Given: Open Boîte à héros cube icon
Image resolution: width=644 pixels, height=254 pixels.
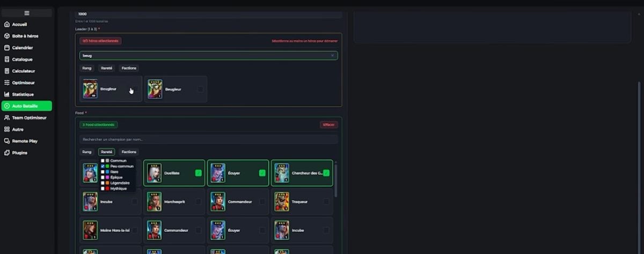Looking at the screenshot, I should (x=7, y=36).
